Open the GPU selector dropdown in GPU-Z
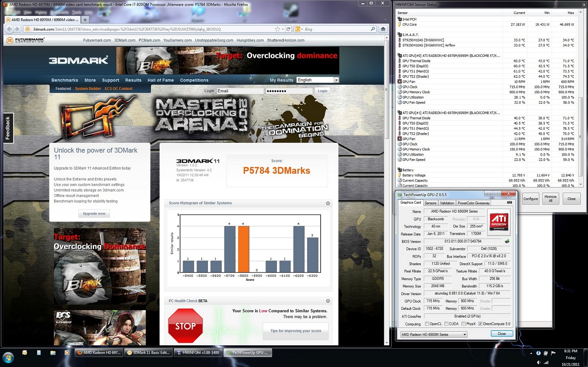588x367 pixels. point(434,334)
